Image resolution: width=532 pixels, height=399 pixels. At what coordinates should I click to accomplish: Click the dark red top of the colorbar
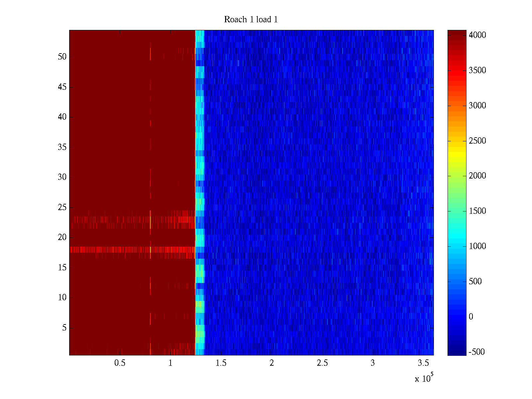pos(457,33)
